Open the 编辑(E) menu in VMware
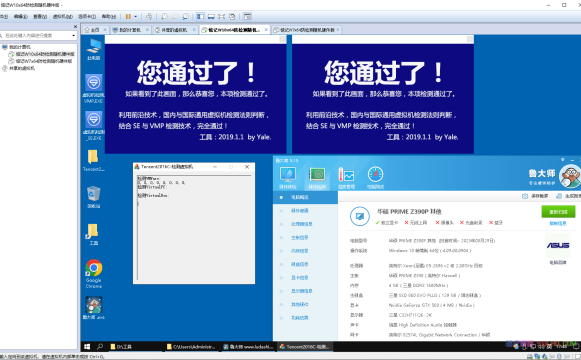Image resolution: width=581 pixels, height=360 pixels. (x=21, y=16)
